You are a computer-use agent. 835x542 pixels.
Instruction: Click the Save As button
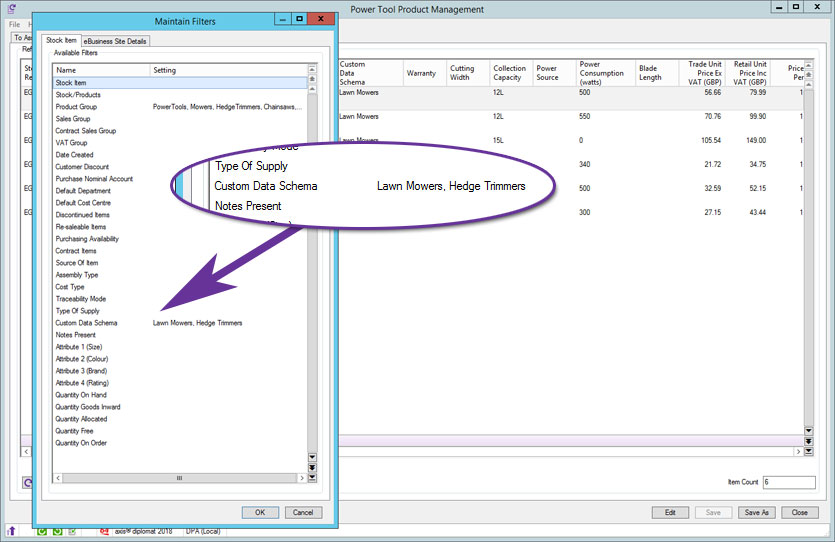(756, 512)
